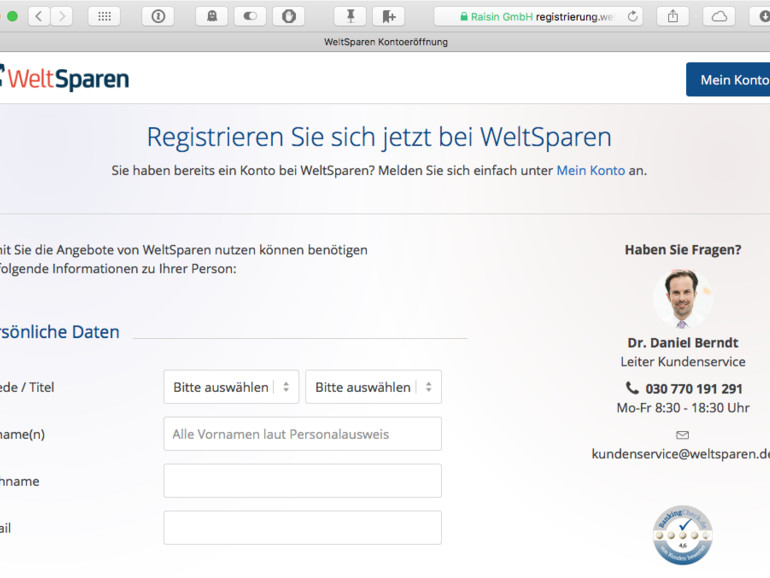Focus the Raisin GmbH address bar
770x578 pixels.
pos(538,16)
